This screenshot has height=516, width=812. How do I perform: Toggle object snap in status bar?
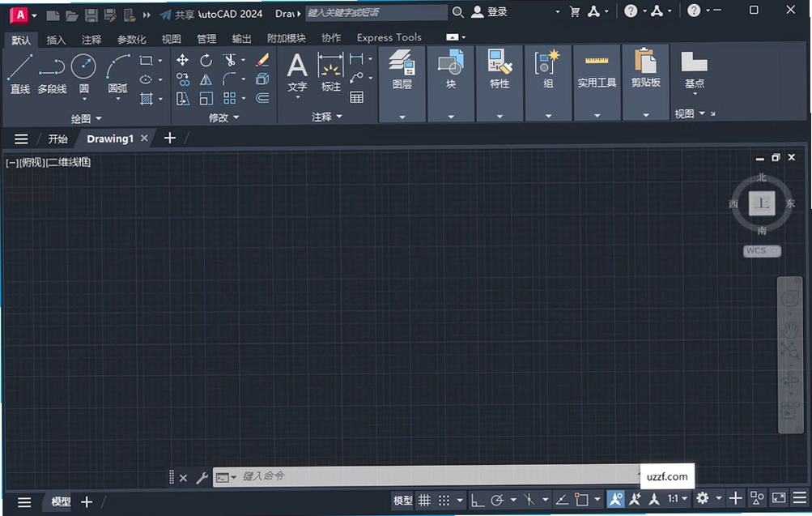point(581,501)
